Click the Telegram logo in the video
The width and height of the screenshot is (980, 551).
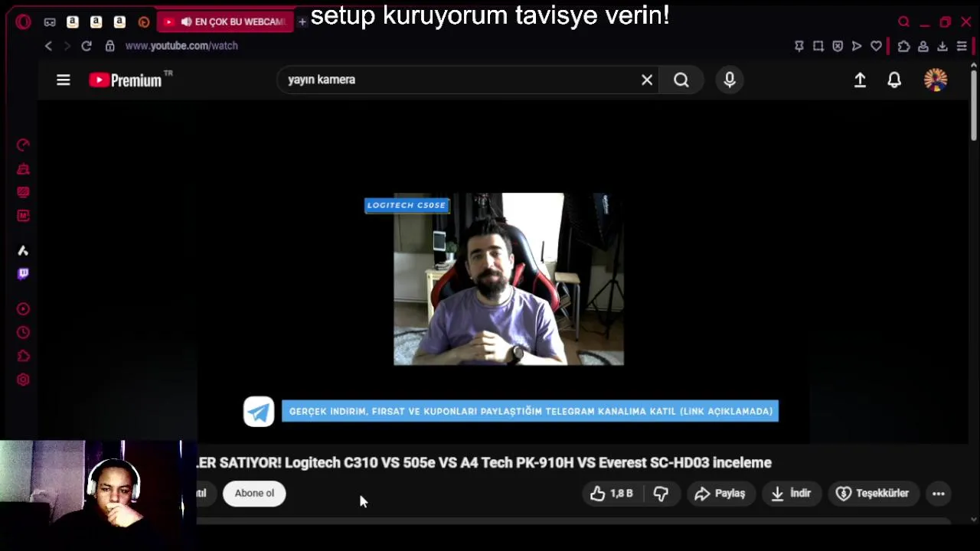[x=259, y=412]
